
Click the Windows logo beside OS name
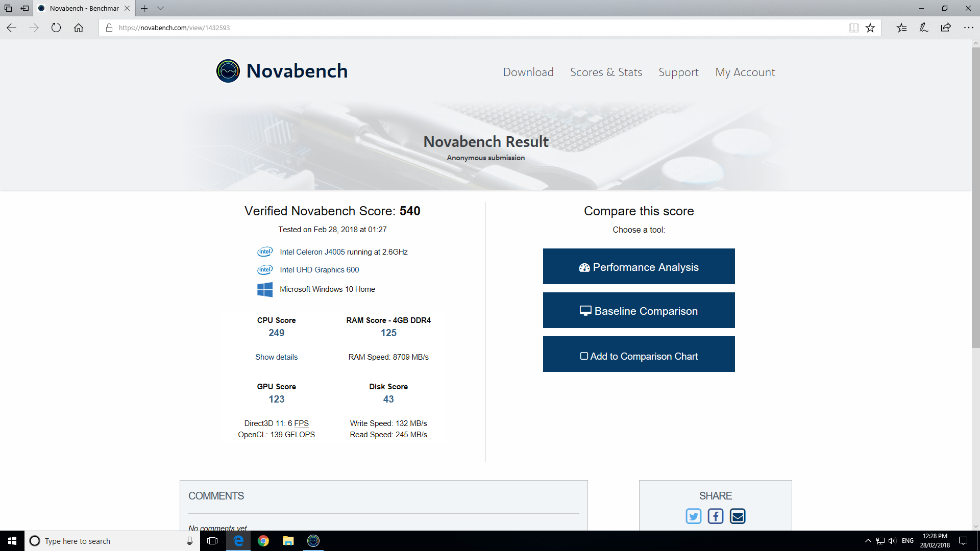(x=265, y=289)
